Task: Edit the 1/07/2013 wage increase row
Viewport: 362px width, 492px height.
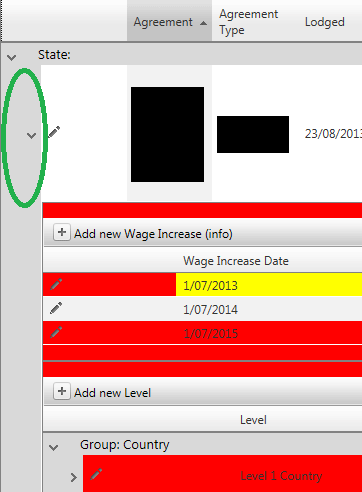Action: [56, 284]
